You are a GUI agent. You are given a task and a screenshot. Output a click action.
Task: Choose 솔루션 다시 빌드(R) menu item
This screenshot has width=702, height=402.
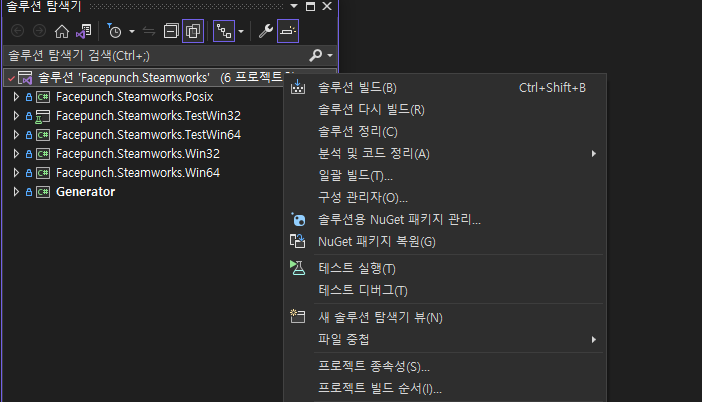point(445,110)
